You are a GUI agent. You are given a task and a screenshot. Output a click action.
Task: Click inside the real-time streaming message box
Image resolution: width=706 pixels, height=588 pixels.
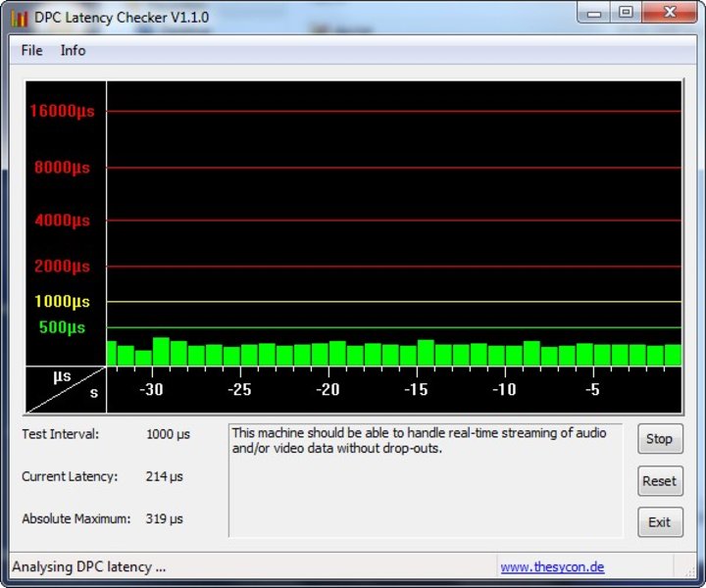[426, 480]
